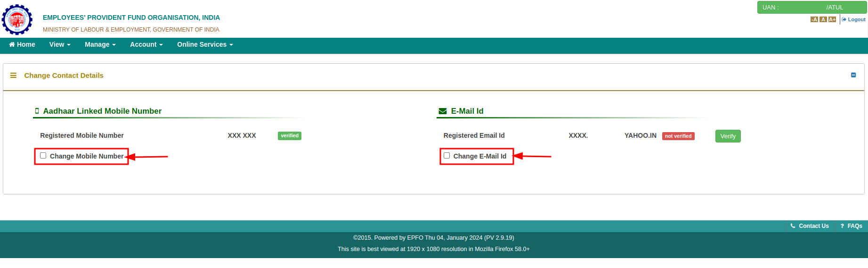Increase font size with A+ icon
Viewport: 868px width, 268px height.
click(x=832, y=19)
